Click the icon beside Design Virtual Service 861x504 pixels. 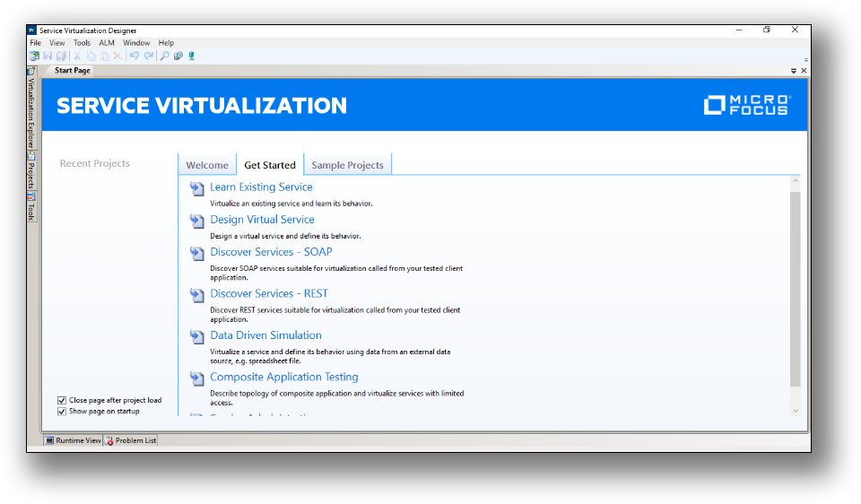pos(196,222)
